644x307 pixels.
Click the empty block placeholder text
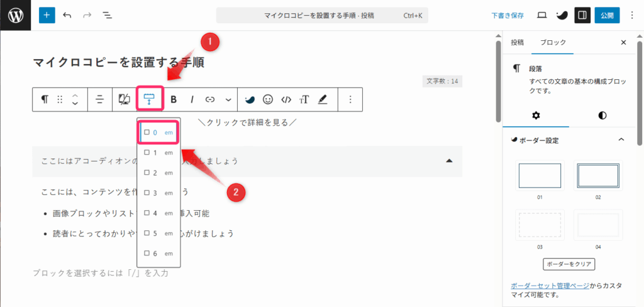(x=101, y=273)
